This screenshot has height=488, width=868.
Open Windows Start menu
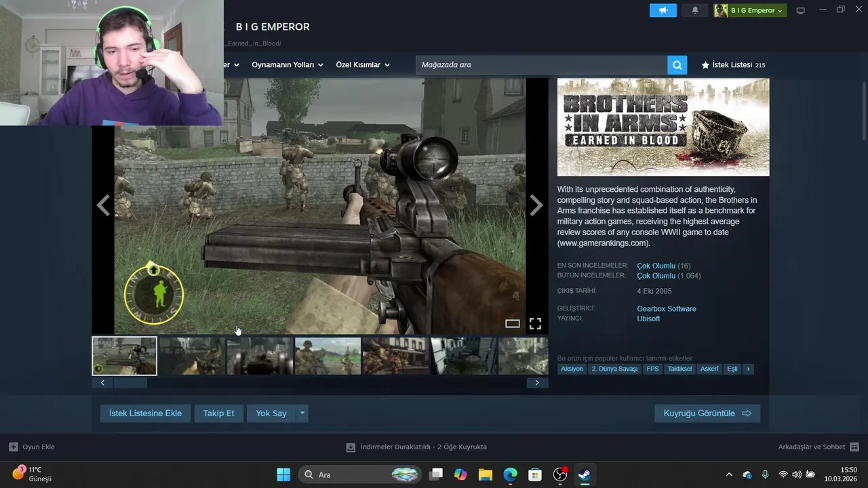[283, 474]
